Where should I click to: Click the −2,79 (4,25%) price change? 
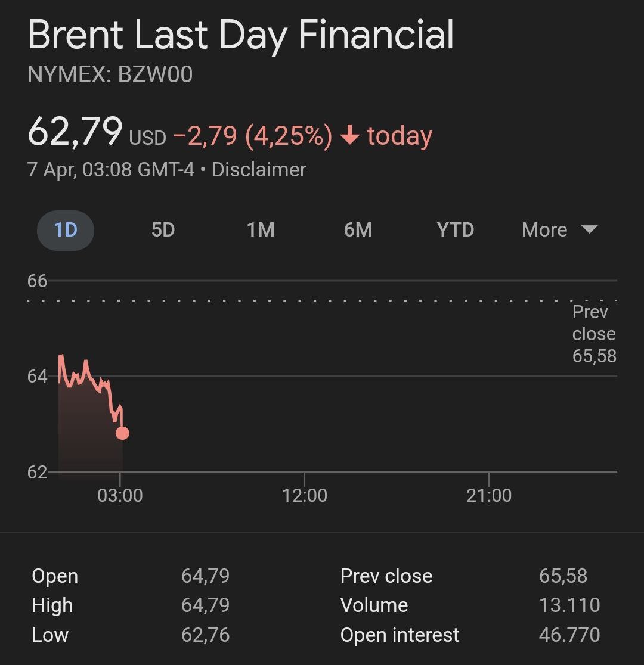[252, 136]
